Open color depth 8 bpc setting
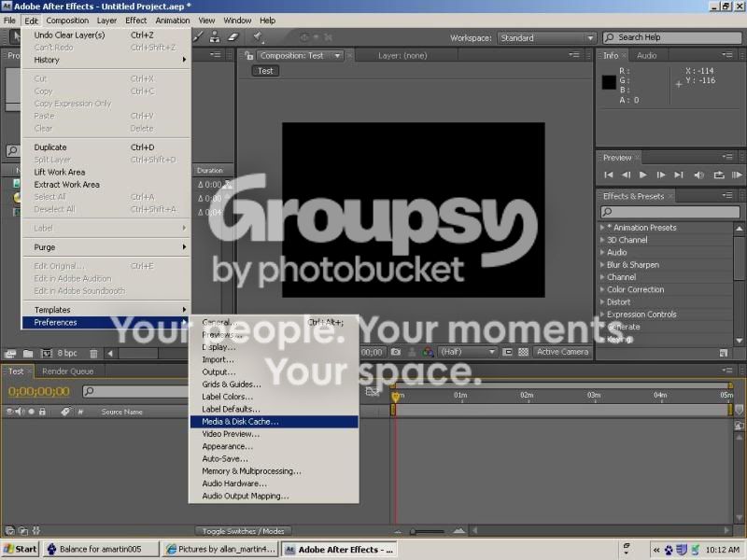 tap(66, 353)
